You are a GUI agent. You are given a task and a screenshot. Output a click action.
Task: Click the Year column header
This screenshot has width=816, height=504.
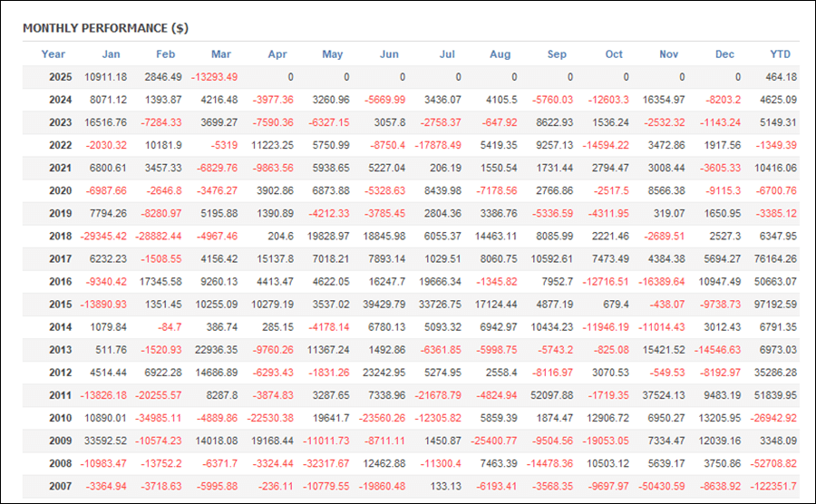(x=53, y=54)
